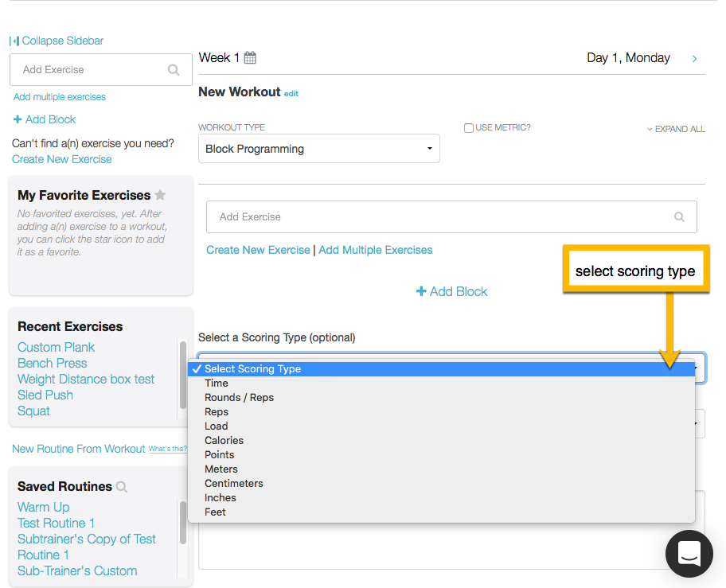The height and width of the screenshot is (588, 726).
Task: Click the star icon next to My Favorite Exercises
Action: pyautogui.click(x=160, y=195)
